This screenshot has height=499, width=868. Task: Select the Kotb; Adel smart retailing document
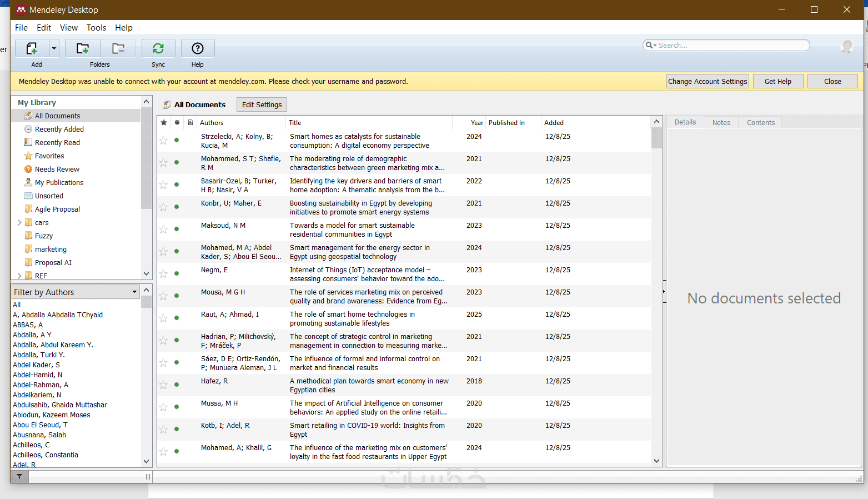[404, 430]
